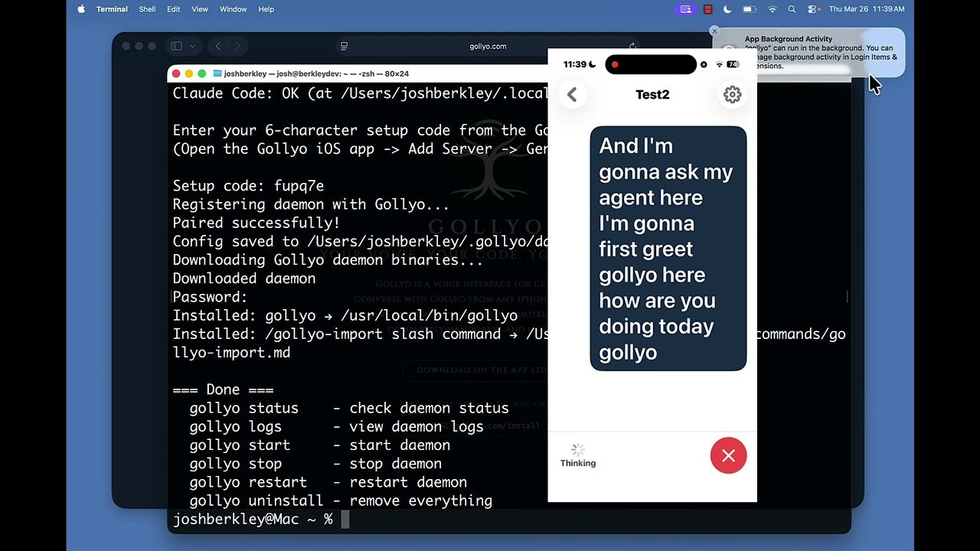Viewport: 980px width, 551px height.
Task: Click the 'gollyo start' command line
Action: [x=320, y=445]
